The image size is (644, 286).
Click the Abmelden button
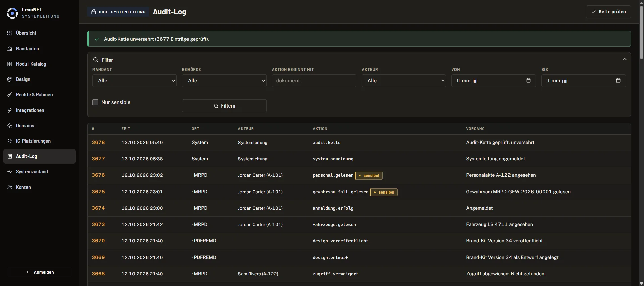pos(40,272)
